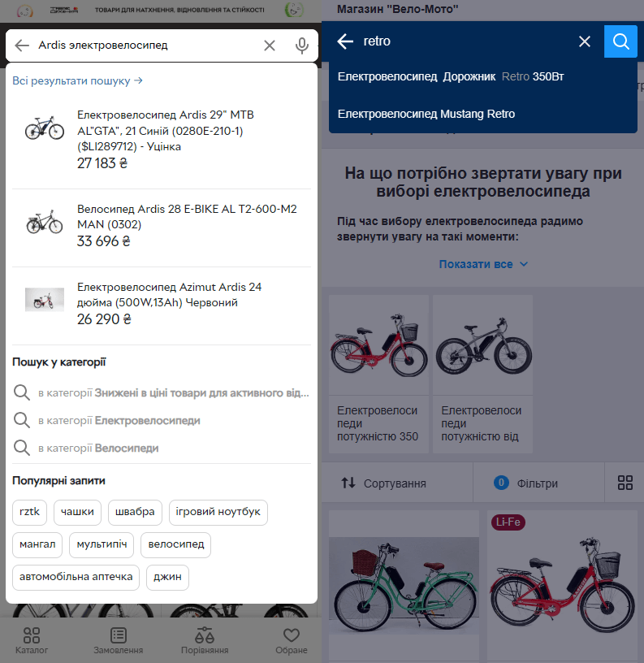644x663 pixels.
Task: Choose popular query велосипед
Action: coord(175,544)
